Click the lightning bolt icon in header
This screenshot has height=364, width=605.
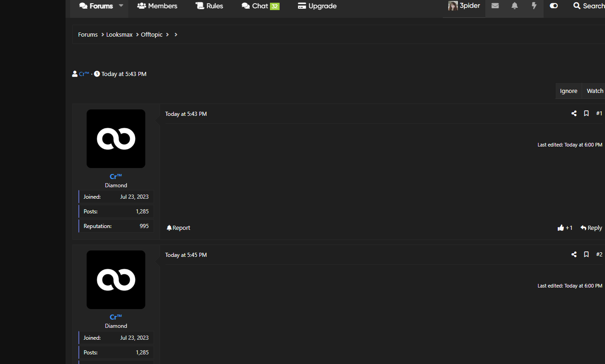tap(534, 6)
